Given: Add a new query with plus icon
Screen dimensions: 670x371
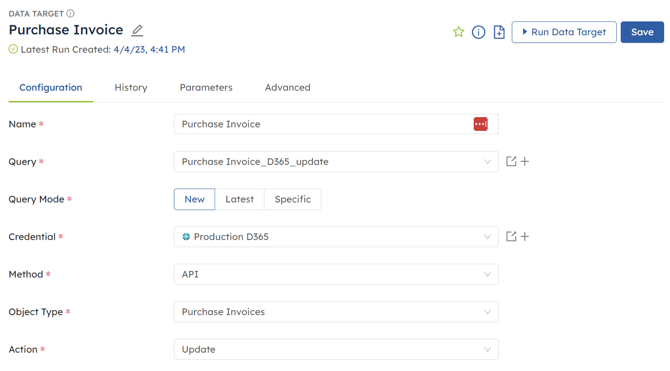Looking at the screenshot, I should click(x=525, y=162).
